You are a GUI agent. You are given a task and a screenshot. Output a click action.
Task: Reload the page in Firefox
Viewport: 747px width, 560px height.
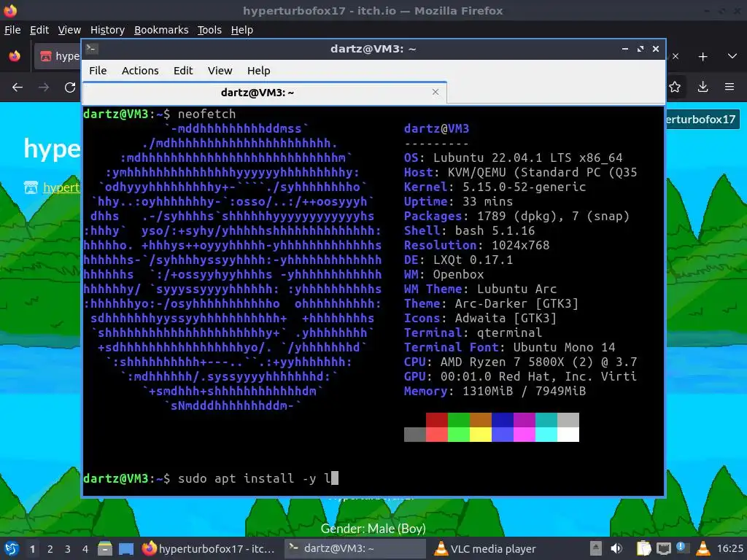pos(70,87)
